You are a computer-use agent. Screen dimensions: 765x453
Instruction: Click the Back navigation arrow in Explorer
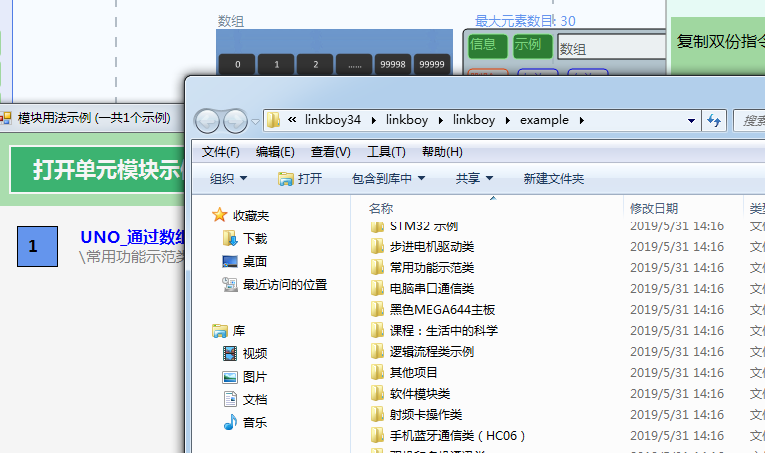pyautogui.click(x=207, y=121)
